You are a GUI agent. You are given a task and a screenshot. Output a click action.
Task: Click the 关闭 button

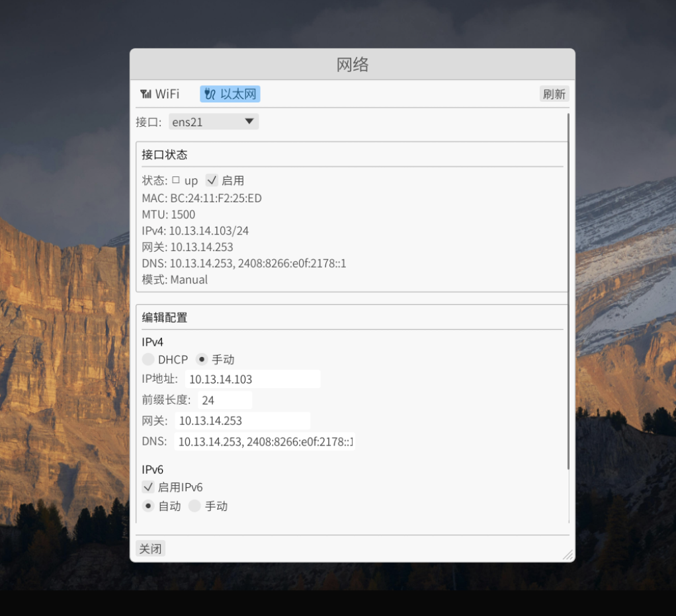tap(150, 549)
